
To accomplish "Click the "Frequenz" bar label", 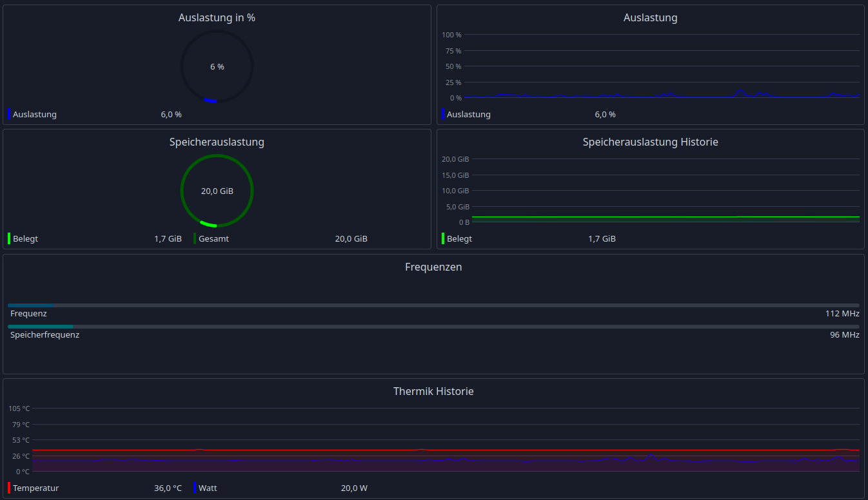I will click(28, 314).
